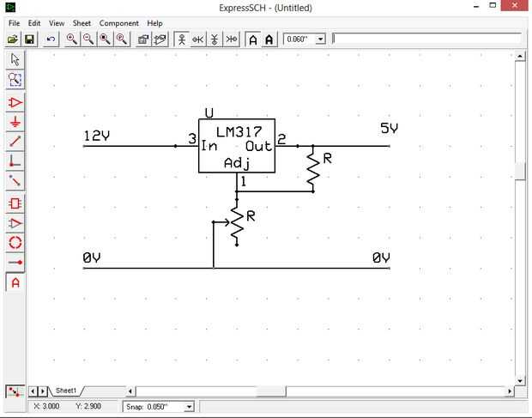Viewport: 532px width, 418px height.
Task: Zoom in with the plus magnifier
Action: point(71,39)
